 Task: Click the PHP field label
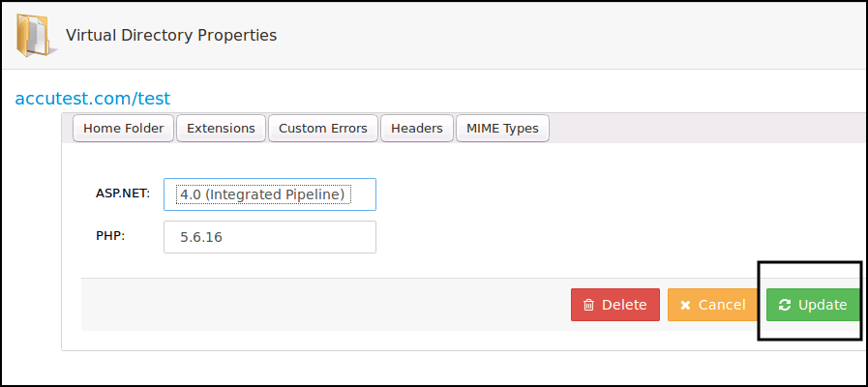tap(110, 235)
